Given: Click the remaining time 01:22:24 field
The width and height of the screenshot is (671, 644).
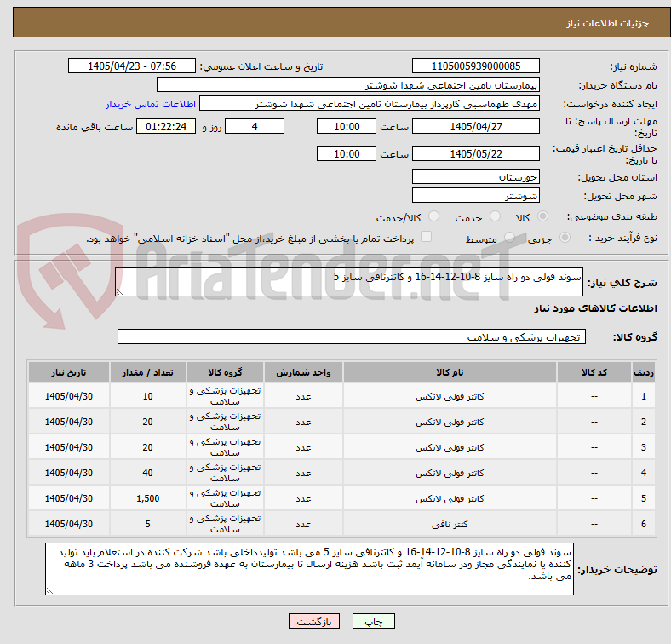Looking at the screenshot, I should pos(166,126).
